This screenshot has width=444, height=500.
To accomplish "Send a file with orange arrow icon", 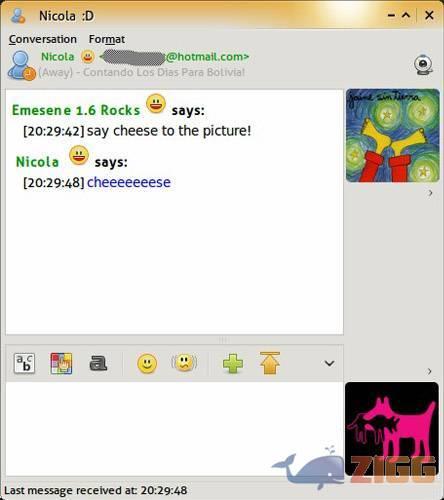I will tap(270, 363).
